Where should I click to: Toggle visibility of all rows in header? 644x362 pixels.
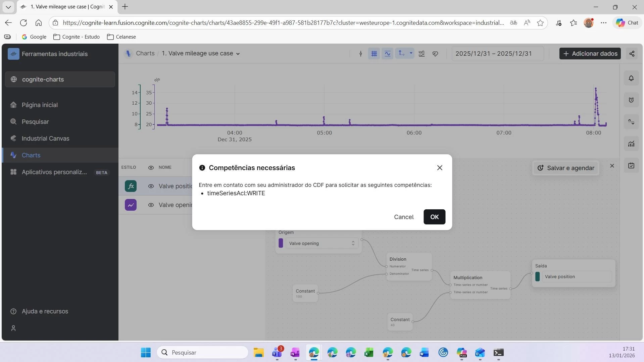(x=151, y=167)
